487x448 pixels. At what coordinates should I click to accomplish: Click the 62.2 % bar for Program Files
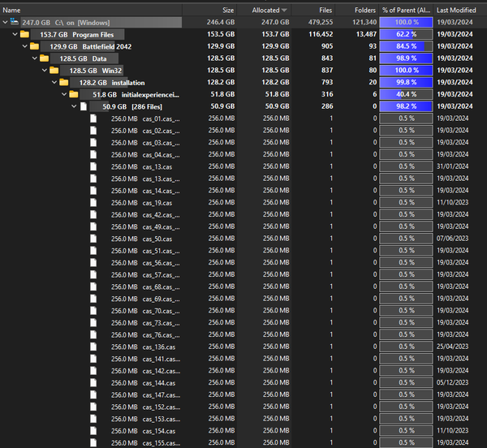(x=407, y=34)
